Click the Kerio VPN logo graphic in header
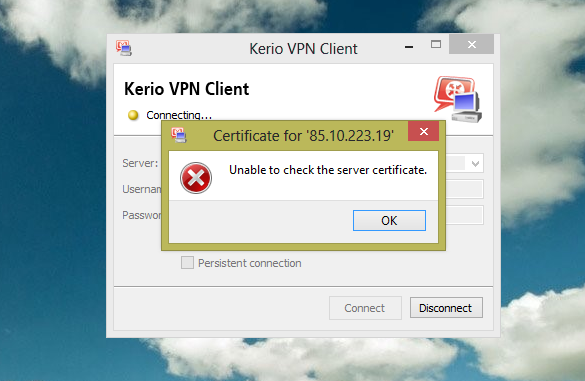This screenshot has width=585, height=381. (458, 99)
